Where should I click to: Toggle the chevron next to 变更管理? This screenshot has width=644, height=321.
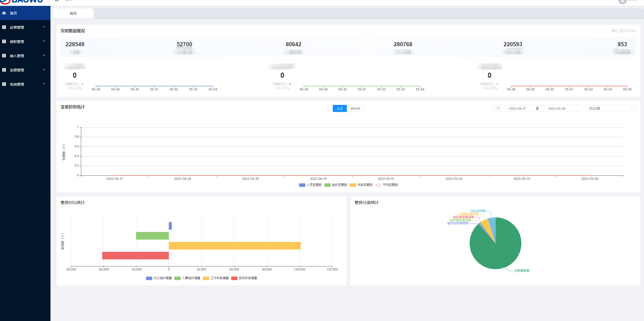point(44,70)
